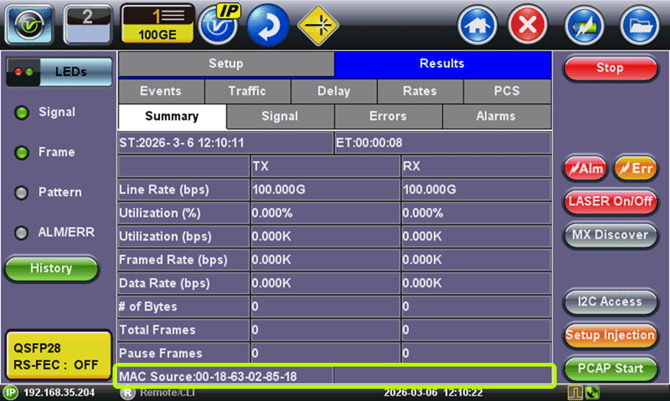Toggle alarm injection Alm button
Viewport: 670px width, 401px height.
coord(582,168)
